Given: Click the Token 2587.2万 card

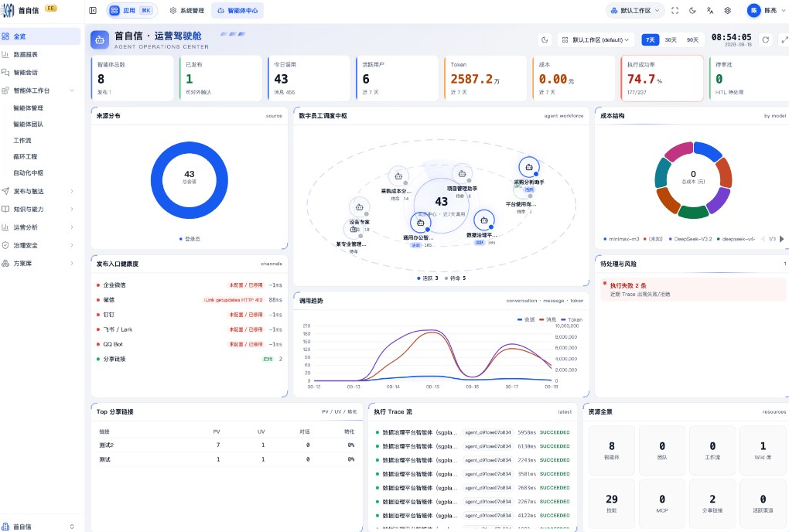Looking at the screenshot, I should pyautogui.click(x=485, y=78).
